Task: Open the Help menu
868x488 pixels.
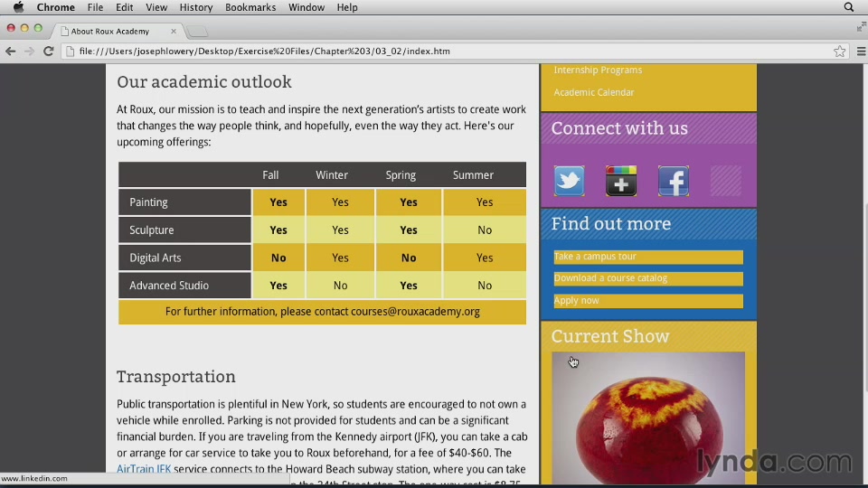Action: tap(347, 7)
